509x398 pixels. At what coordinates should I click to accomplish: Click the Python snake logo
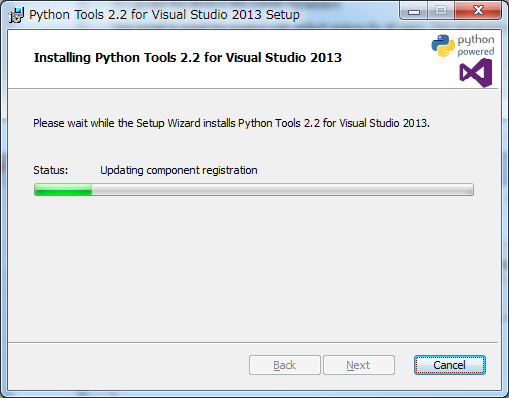pyautogui.click(x=443, y=46)
